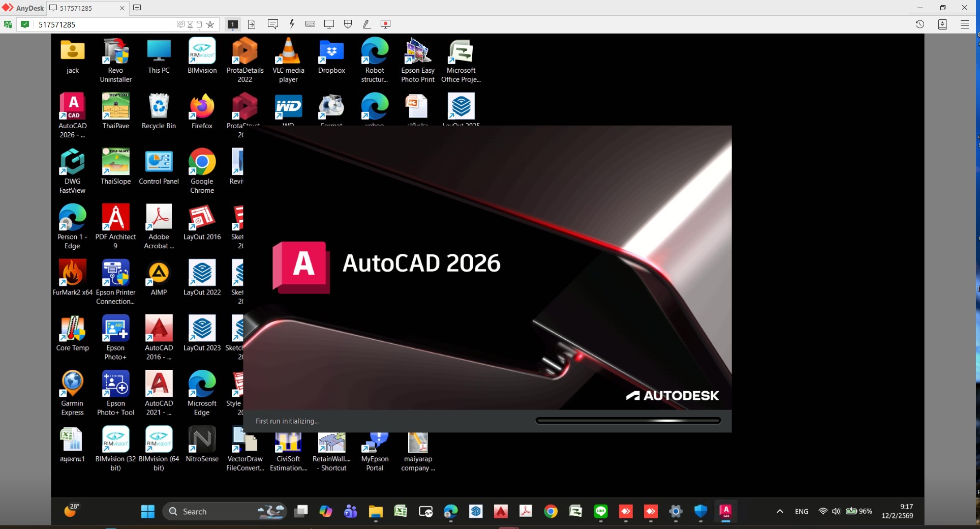Screen dimensions: 980x529
Task: Select the PDF Architect 9 desktop shortcut
Action: [116, 227]
